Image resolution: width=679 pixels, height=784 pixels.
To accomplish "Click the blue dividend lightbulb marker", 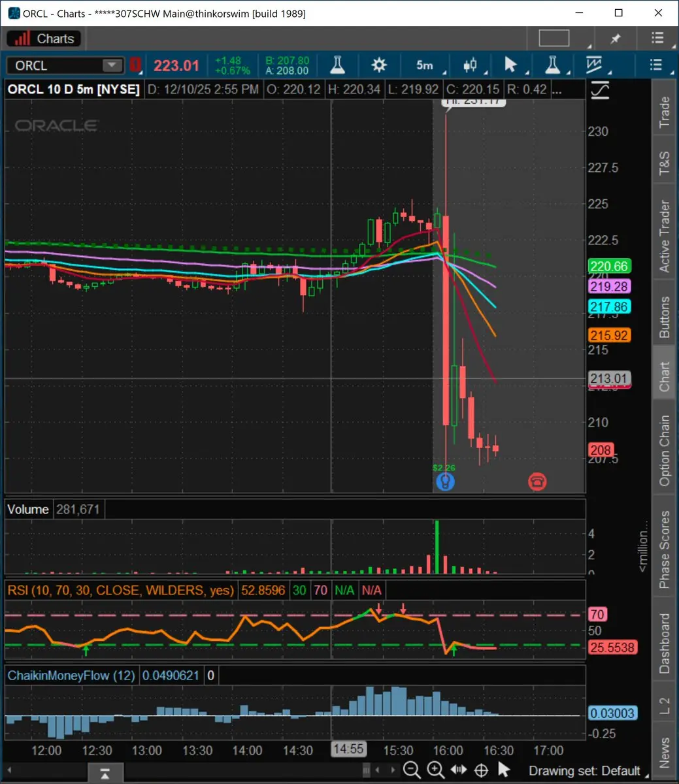I will (445, 482).
